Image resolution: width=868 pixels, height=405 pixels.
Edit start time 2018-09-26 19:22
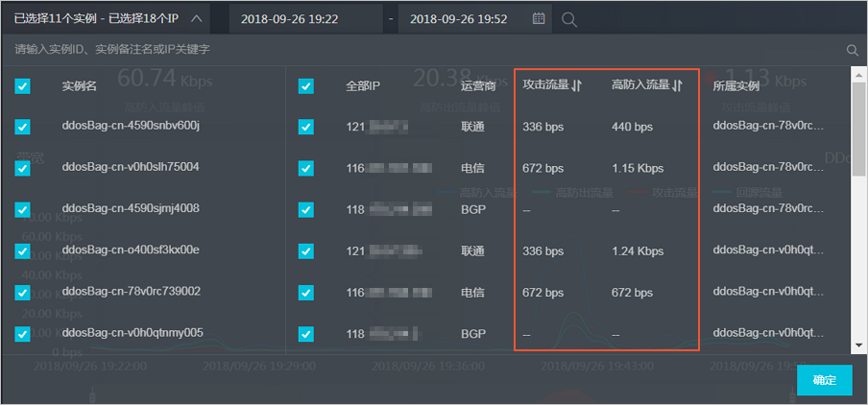[305, 19]
